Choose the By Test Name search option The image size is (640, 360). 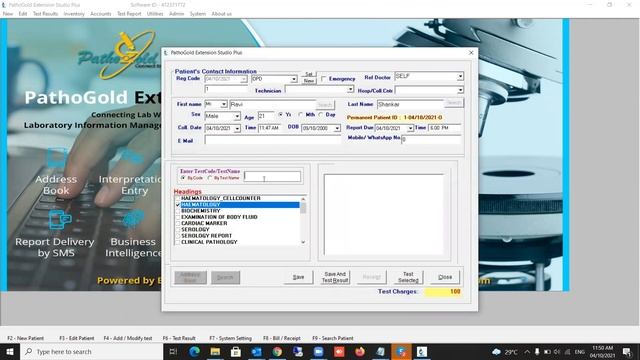click(210, 178)
